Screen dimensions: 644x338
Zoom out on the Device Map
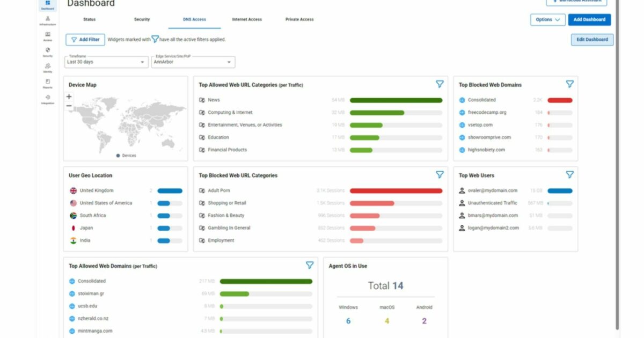(x=69, y=106)
